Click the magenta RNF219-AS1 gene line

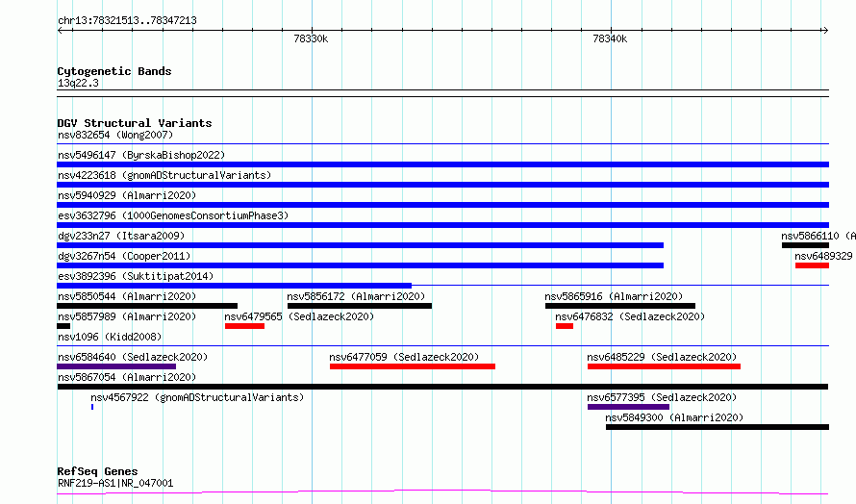coord(442,492)
